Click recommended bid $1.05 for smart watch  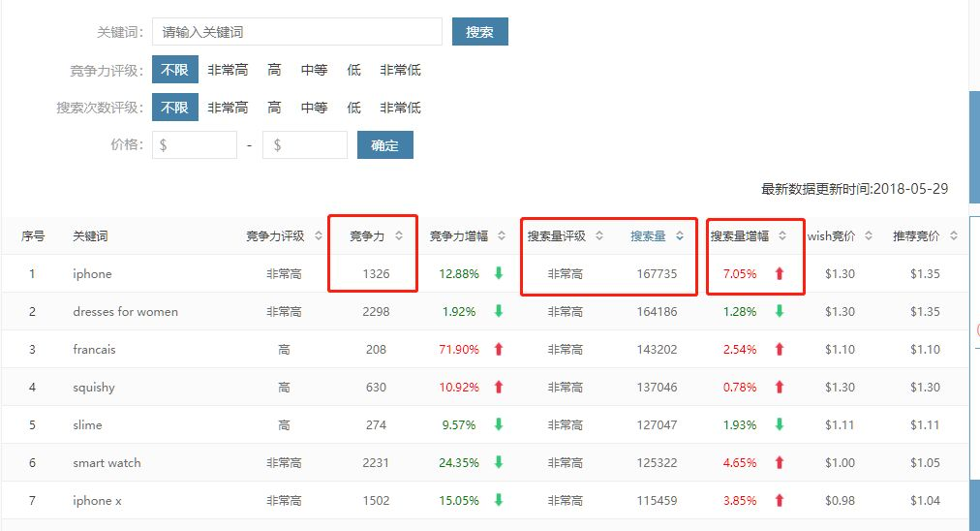[x=925, y=463]
